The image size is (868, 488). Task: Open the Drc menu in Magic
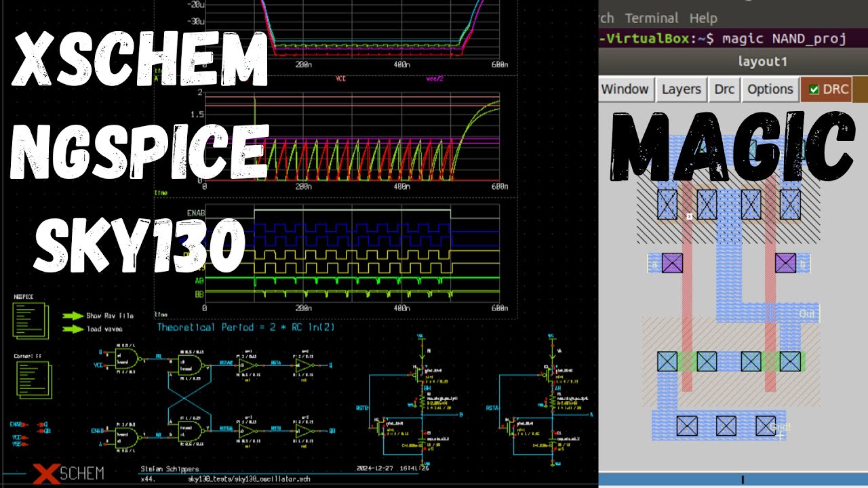[724, 89]
